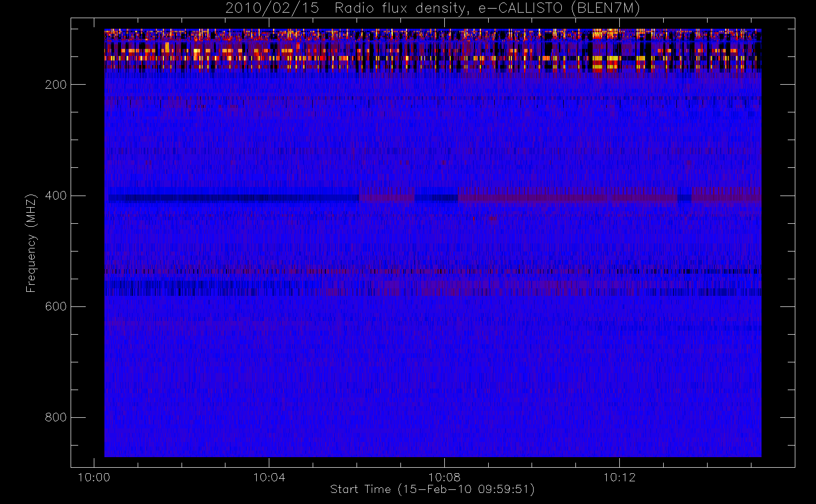This screenshot has width=816, height=504.
Task: Click the '400' frequency tick label
Action: [56, 196]
